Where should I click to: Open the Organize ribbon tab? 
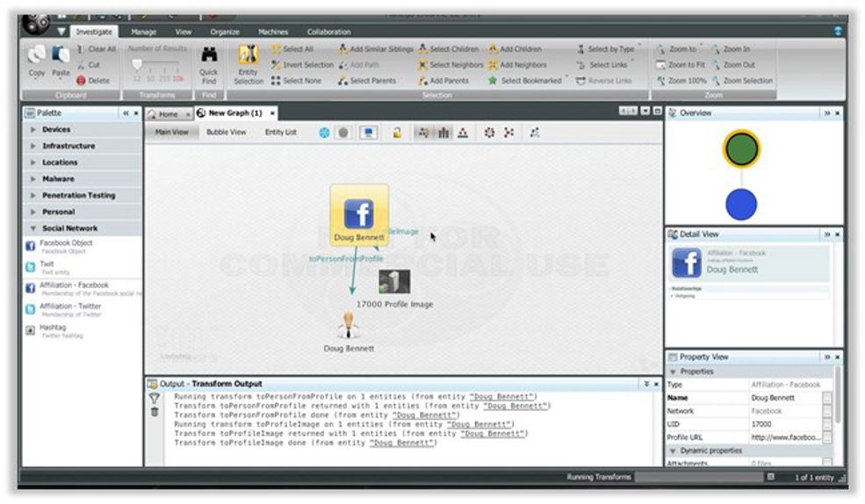(x=225, y=32)
